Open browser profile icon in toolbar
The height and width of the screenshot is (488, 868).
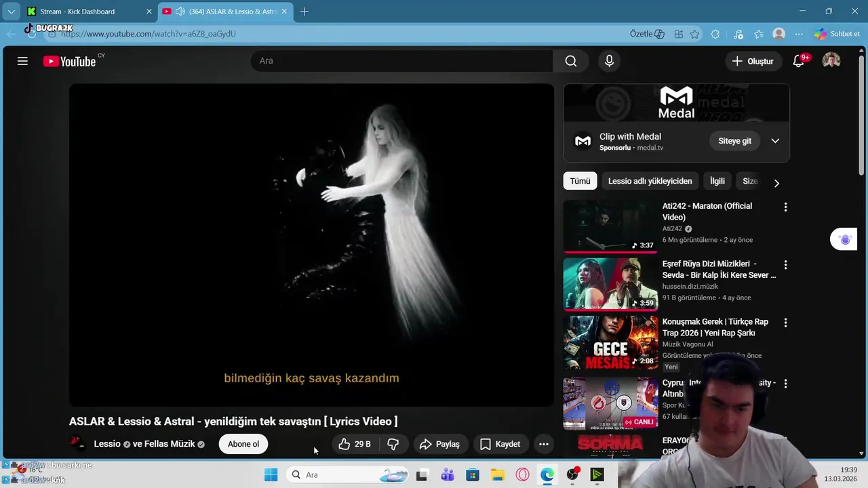pos(779,34)
